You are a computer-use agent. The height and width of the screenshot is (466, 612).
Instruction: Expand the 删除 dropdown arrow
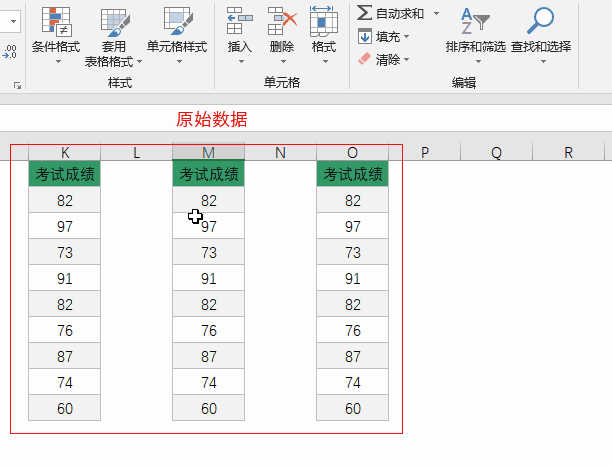pyautogui.click(x=283, y=62)
